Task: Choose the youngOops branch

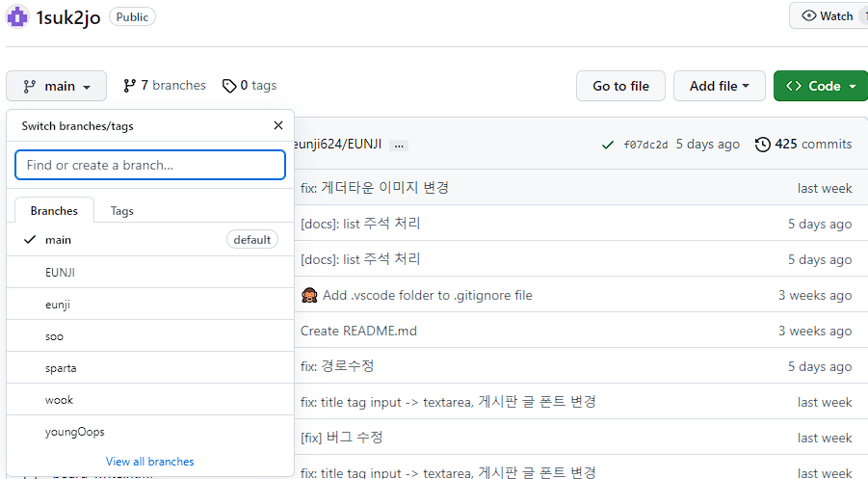Action: click(150, 432)
